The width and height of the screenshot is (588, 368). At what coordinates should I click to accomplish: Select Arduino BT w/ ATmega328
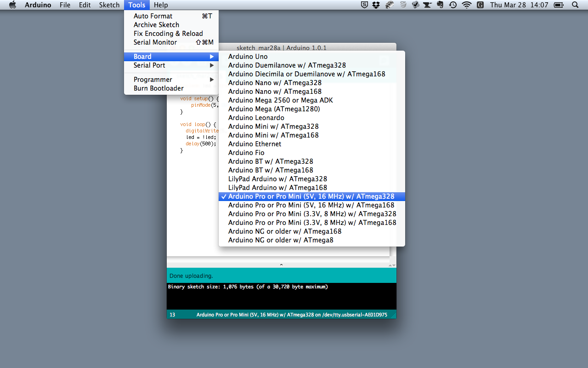[312, 161]
